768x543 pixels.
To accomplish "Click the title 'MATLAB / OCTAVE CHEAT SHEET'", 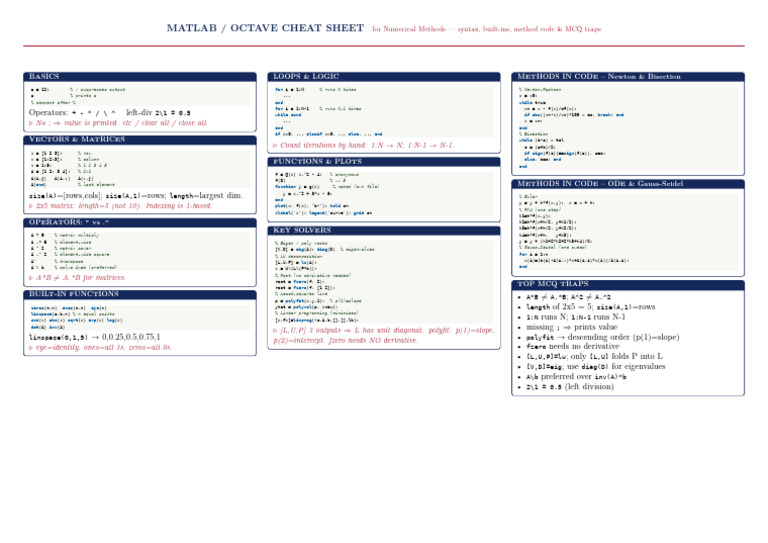I will 265,28.
